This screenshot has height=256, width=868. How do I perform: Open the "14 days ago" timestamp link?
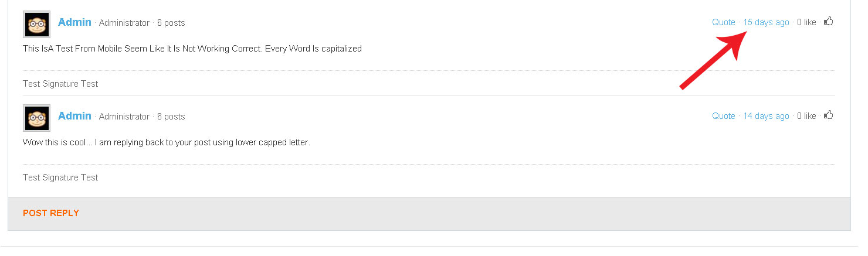click(x=766, y=116)
